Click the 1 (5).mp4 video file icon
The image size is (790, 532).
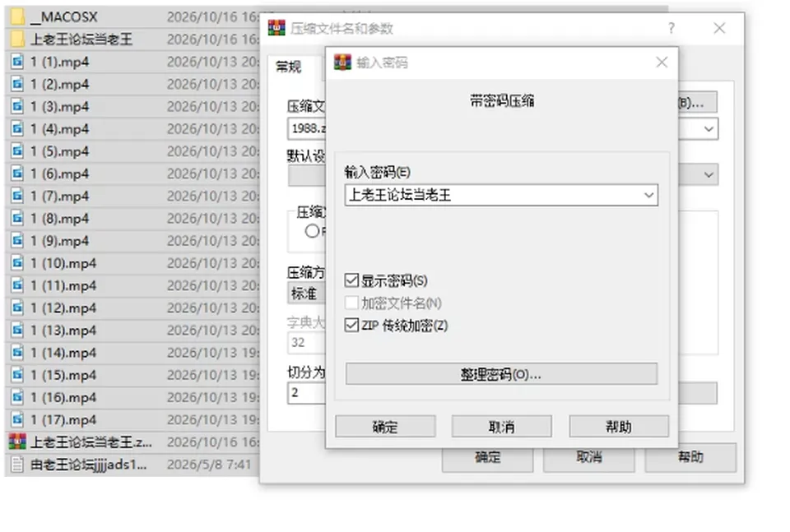(17, 151)
